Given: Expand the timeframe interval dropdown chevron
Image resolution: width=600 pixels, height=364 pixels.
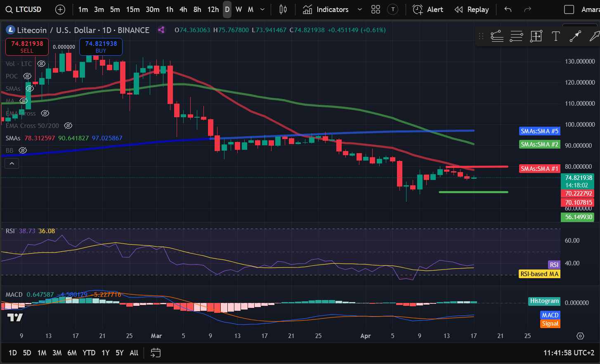Looking at the screenshot, I should tap(262, 9).
